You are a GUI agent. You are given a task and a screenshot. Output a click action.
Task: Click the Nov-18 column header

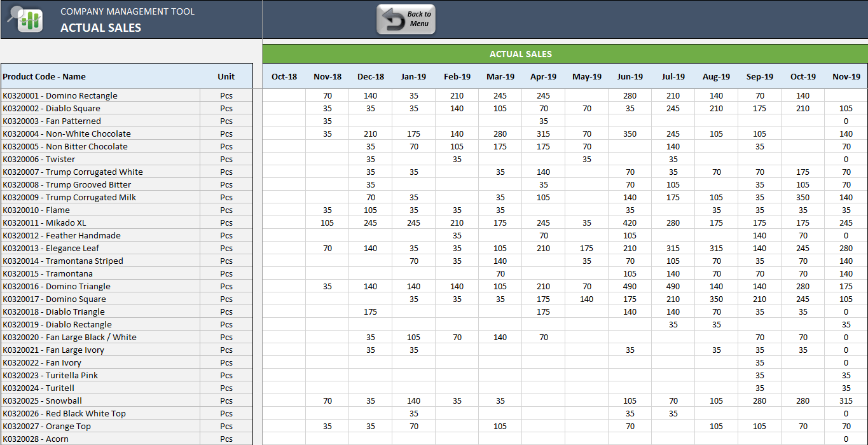(x=327, y=76)
